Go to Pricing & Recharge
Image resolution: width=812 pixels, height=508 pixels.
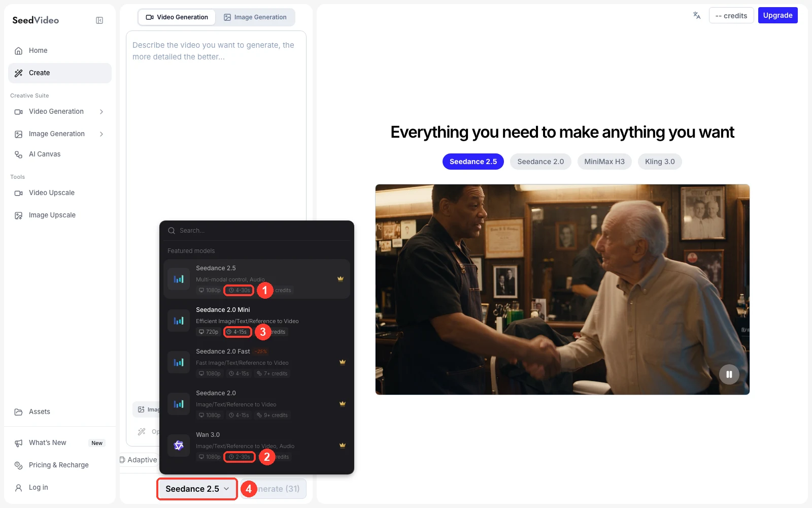(60, 465)
